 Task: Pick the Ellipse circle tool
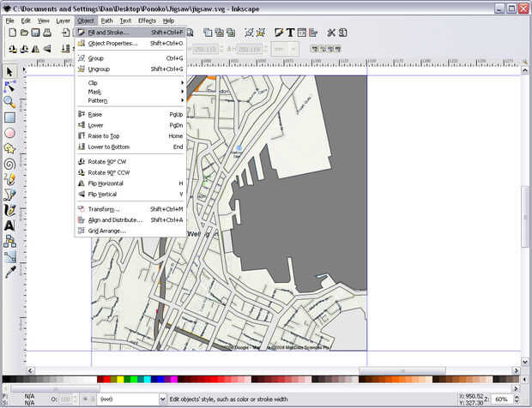click(x=9, y=133)
